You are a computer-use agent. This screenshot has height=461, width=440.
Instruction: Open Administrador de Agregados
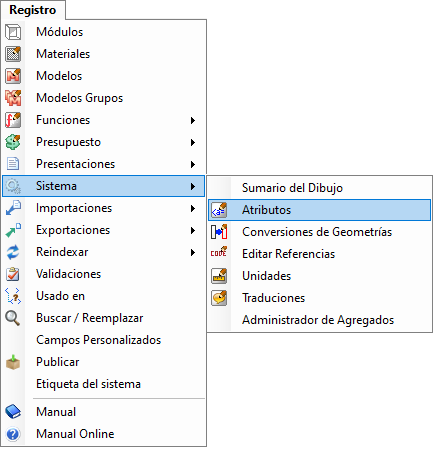click(x=319, y=320)
